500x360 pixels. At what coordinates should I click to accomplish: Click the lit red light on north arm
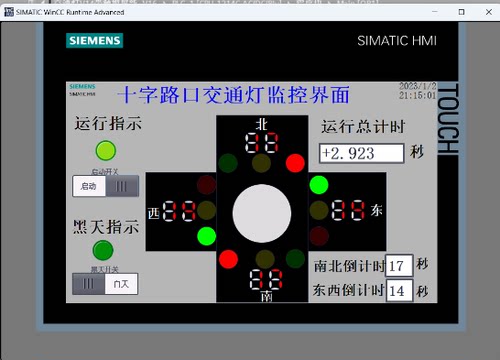pyautogui.click(x=295, y=163)
